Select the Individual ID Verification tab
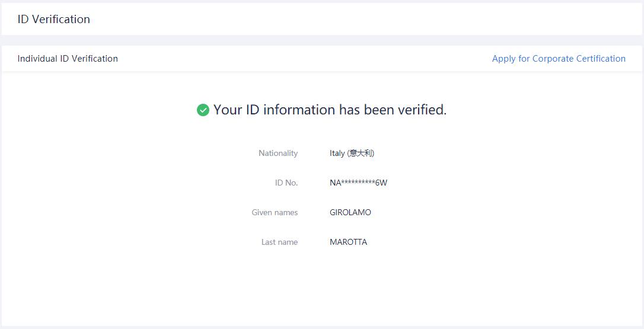The height and width of the screenshot is (329, 644). click(68, 59)
